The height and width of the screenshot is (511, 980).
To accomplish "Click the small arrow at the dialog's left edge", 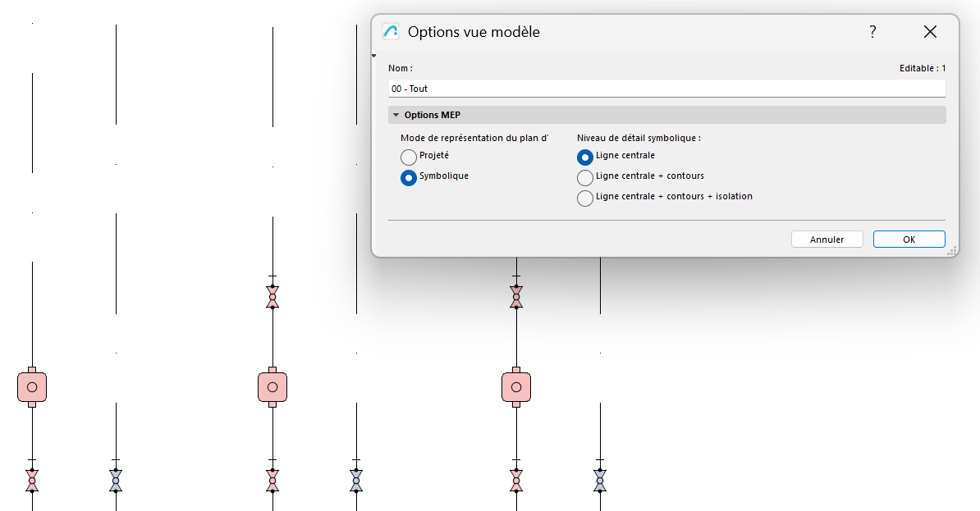I will click(374, 57).
